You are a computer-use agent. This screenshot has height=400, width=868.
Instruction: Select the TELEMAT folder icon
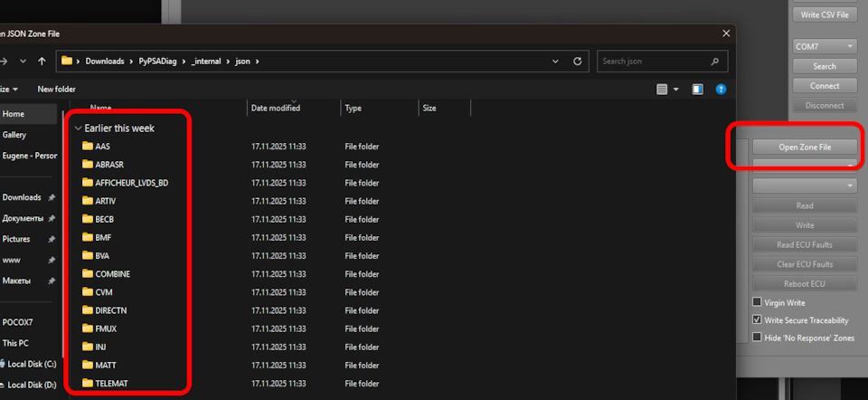pos(88,383)
